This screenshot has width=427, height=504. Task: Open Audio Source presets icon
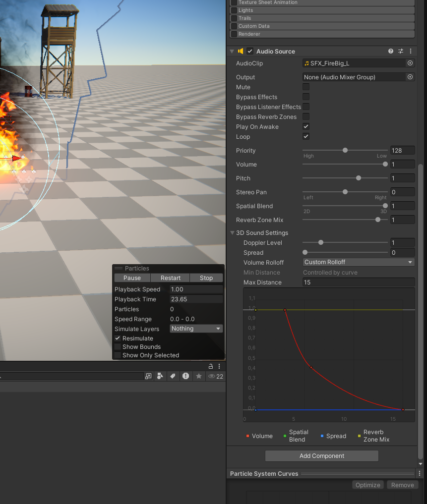coord(401,51)
